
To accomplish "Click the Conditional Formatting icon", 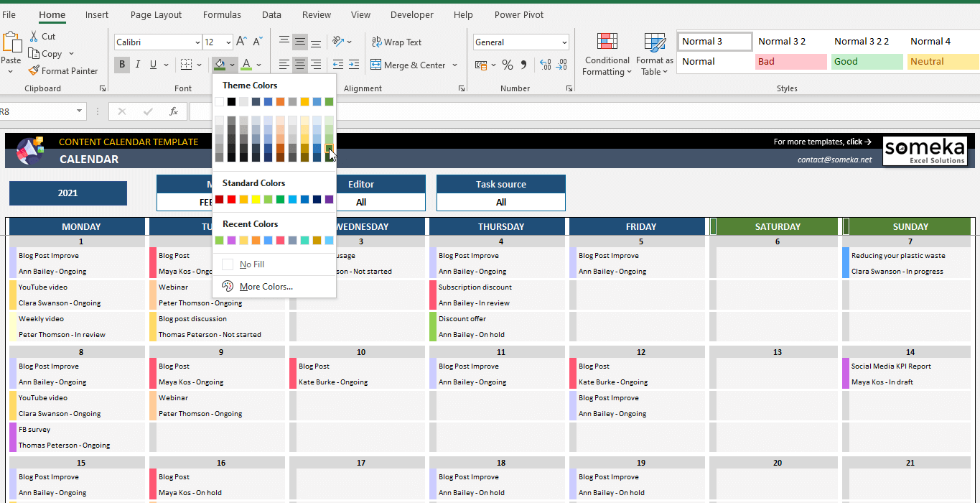I will point(607,42).
